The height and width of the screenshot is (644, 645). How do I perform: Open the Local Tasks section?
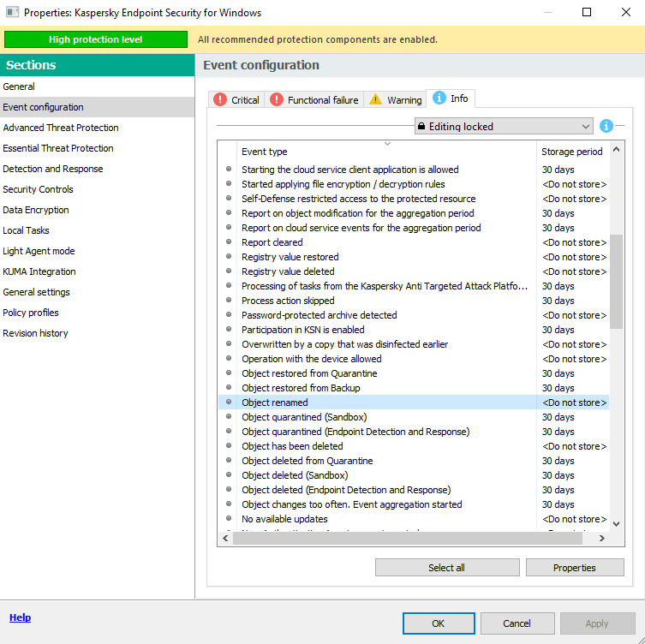(x=97, y=230)
